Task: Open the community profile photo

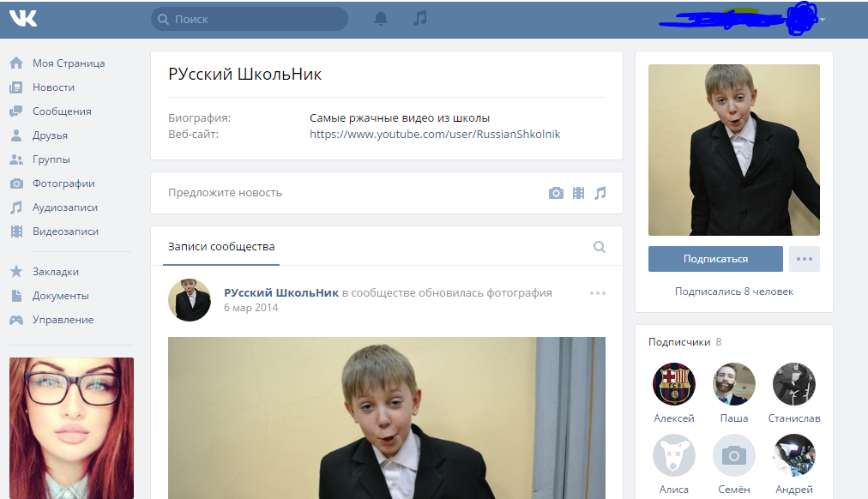Action: [x=734, y=150]
